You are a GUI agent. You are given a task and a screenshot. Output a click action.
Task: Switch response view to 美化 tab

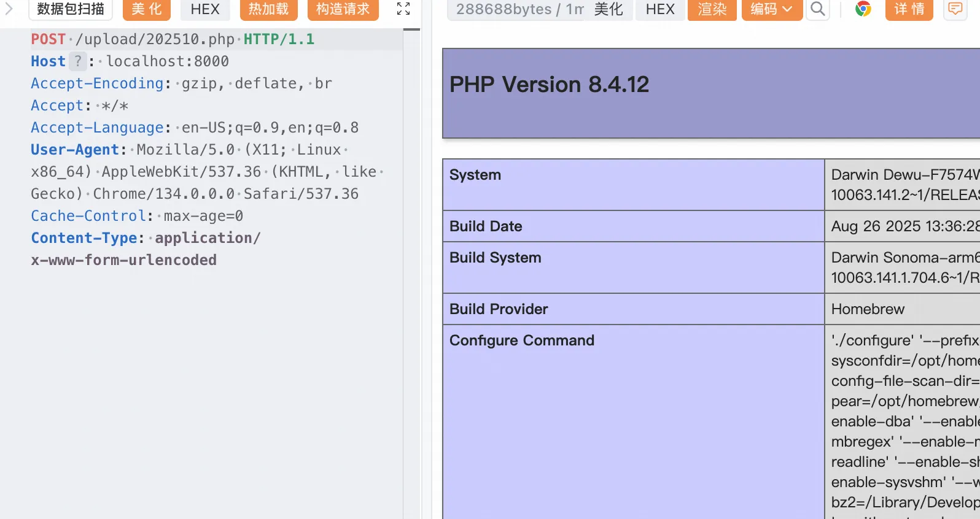[608, 9]
